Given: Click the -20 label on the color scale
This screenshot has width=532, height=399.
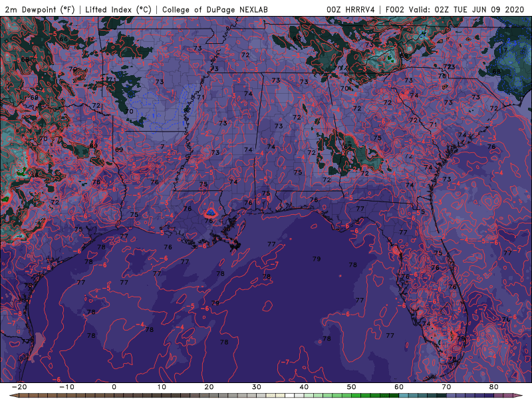Looking at the screenshot, I should [x=19, y=387].
